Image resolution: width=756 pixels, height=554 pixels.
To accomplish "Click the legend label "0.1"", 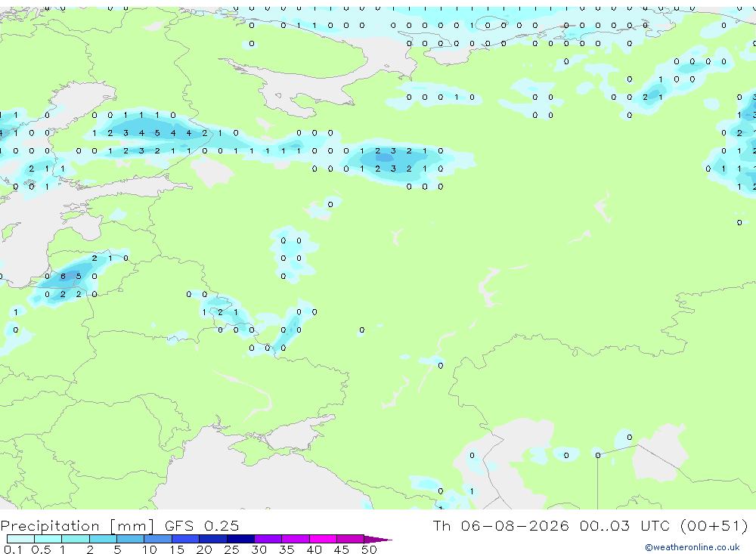I will click(13, 549).
